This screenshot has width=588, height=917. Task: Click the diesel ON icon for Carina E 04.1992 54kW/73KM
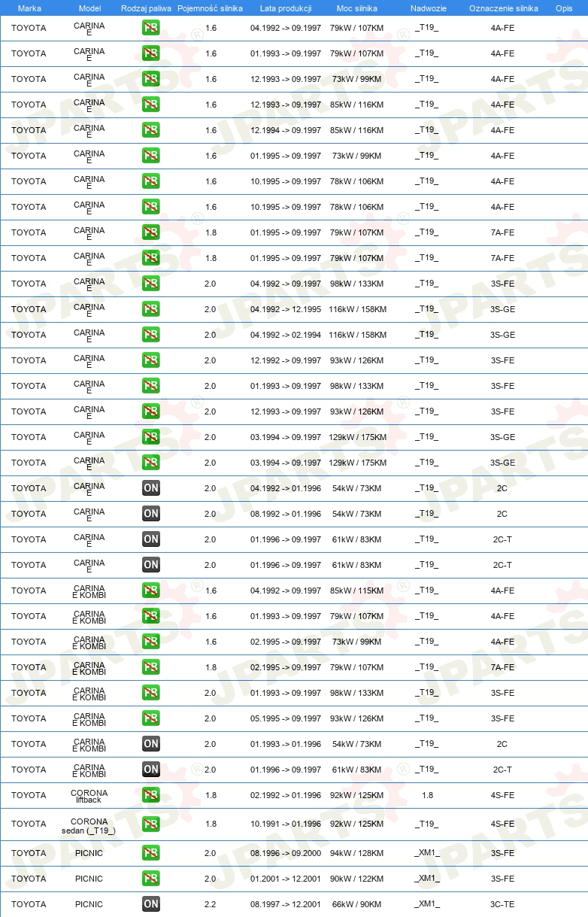151,488
